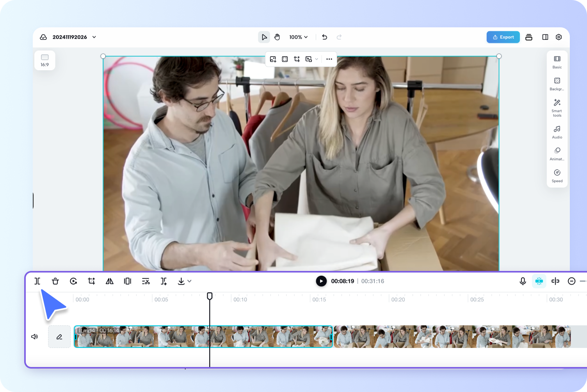Open the download options dropdown arrow
Screen dimensions: 587x392
[189, 281]
